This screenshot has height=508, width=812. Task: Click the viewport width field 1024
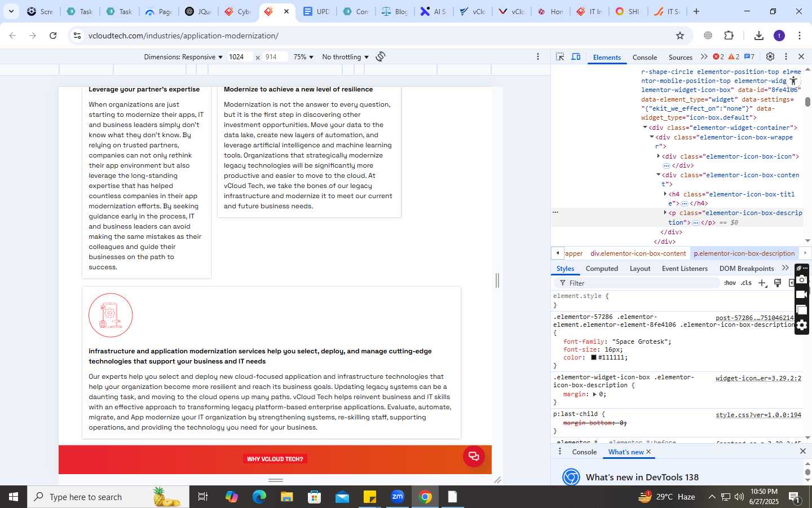pyautogui.click(x=240, y=57)
